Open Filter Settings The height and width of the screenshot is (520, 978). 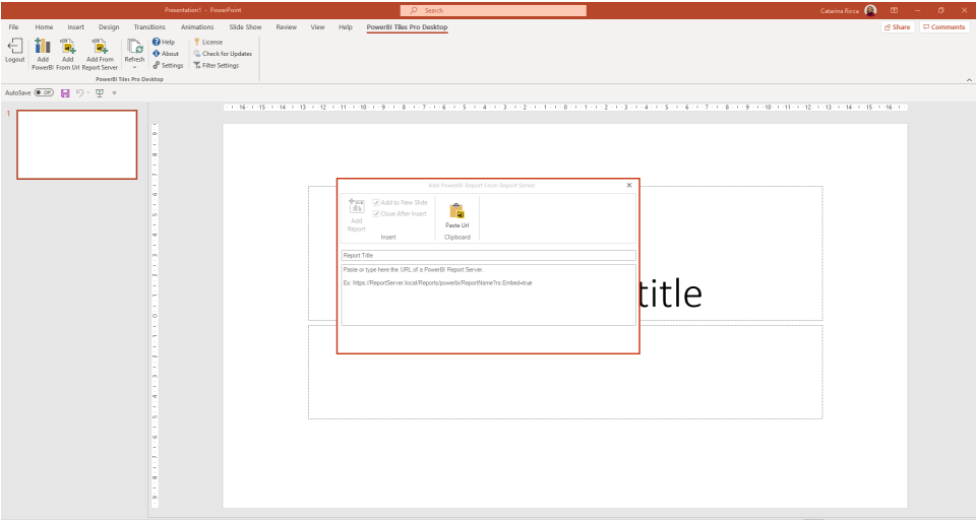tap(216, 65)
